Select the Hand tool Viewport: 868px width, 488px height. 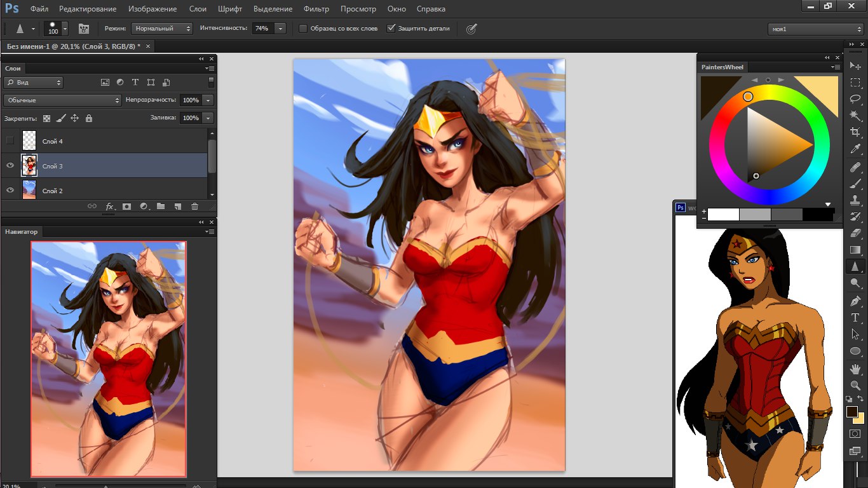click(x=855, y=369)
